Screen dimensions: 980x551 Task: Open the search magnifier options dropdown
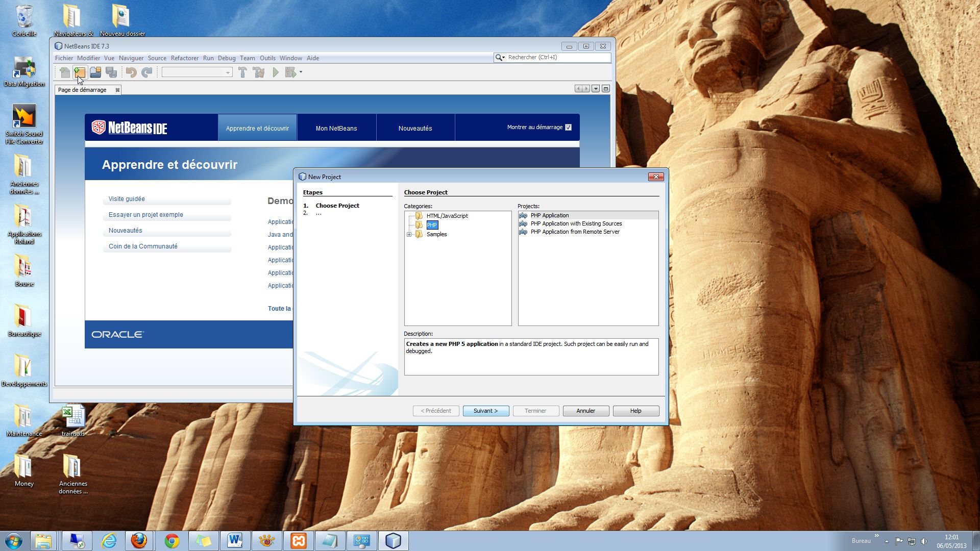pos(500,58)
